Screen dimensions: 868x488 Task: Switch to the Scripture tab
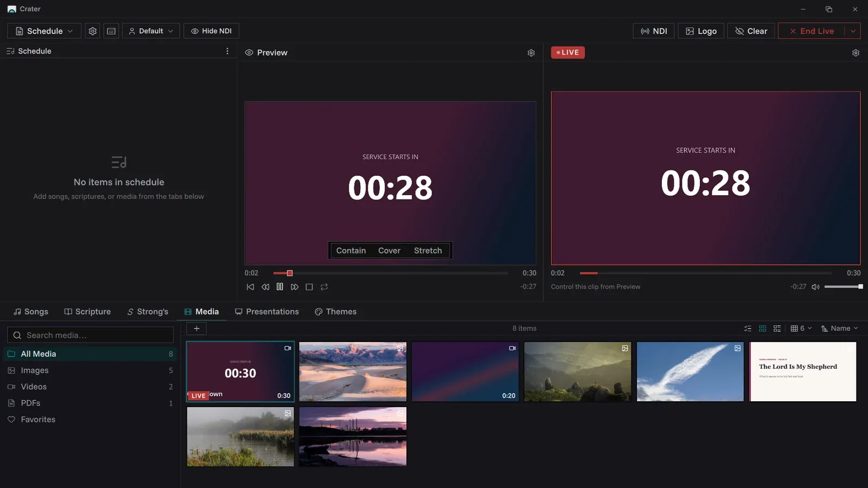(x=87, y=312)
